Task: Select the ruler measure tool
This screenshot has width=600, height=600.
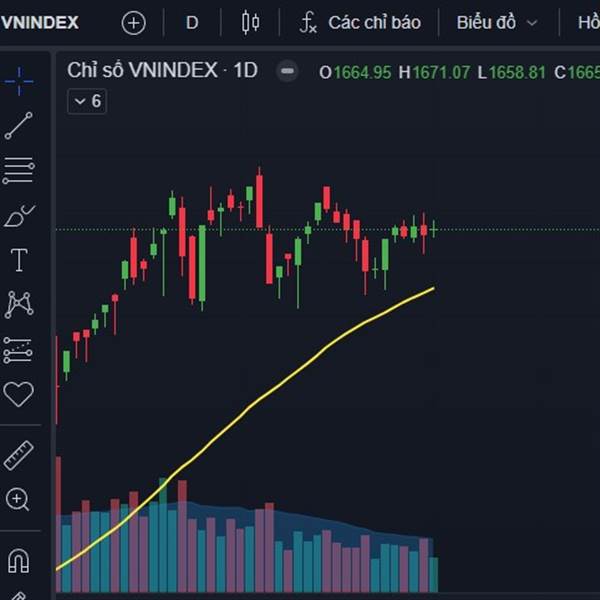Action: (19, 455)
